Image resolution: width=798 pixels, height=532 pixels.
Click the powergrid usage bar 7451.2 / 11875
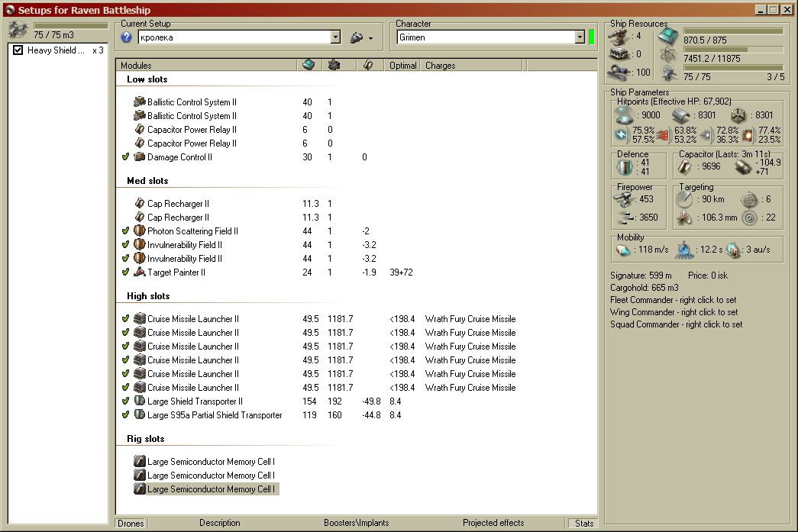point(733,50)
